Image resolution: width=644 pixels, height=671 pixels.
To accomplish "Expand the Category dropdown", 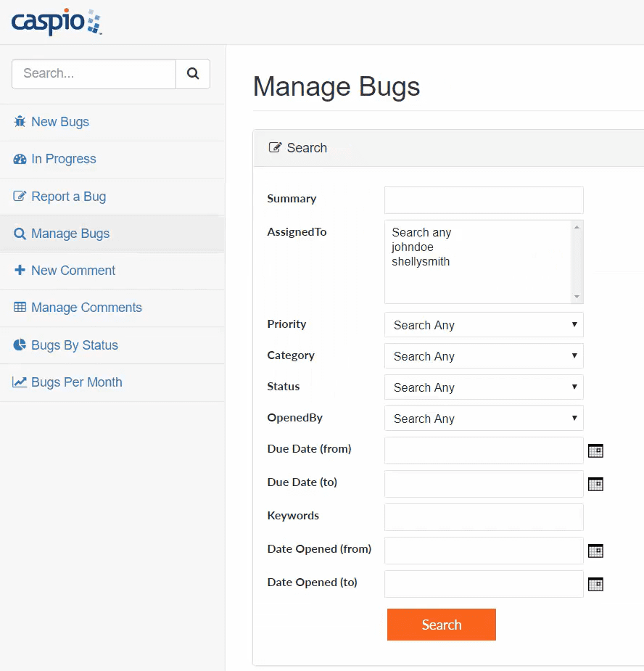I will (x=484, y=356).
